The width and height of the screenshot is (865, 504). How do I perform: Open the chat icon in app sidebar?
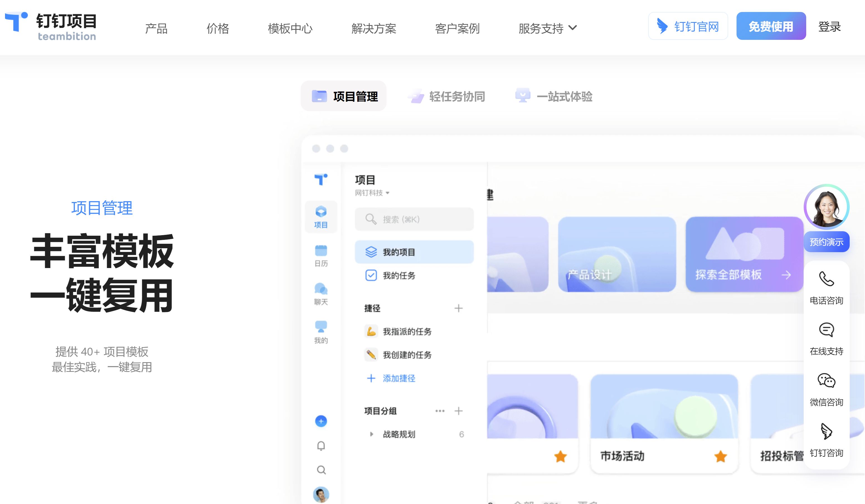[x=321, y=289]
